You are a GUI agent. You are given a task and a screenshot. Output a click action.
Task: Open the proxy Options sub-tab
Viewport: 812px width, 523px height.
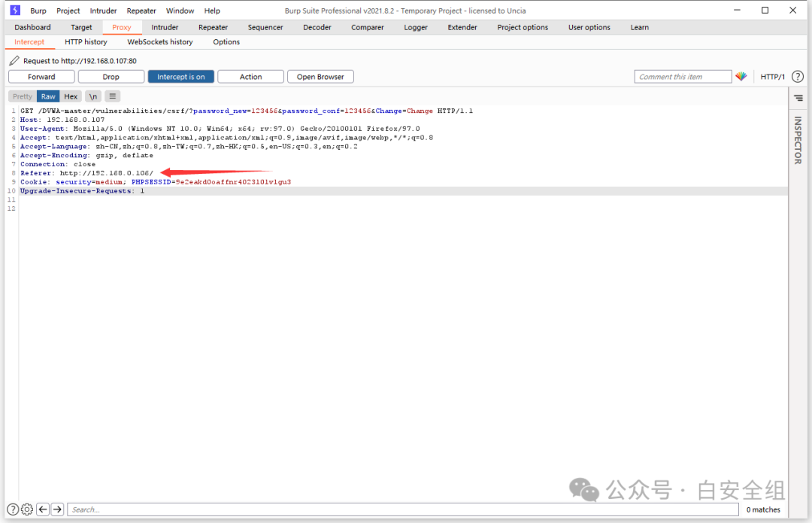coord(226,42)
